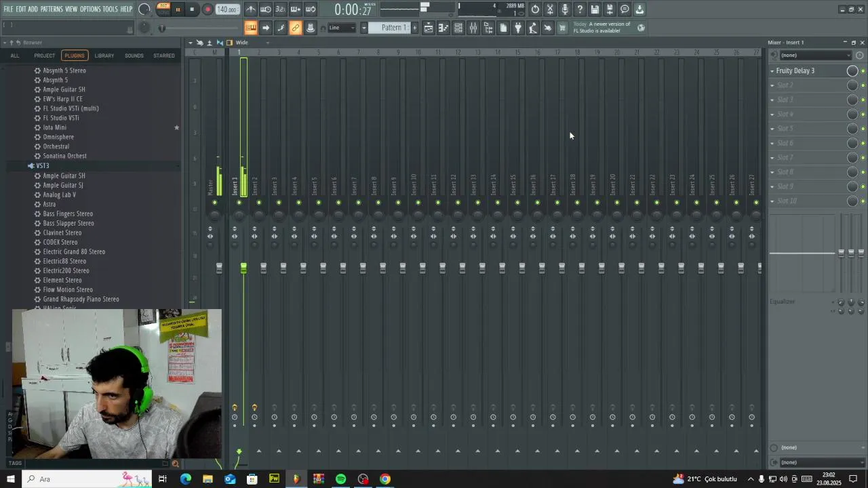
Task: Toggle the link/multilink to controllers icon
Action: pyautogui.click(x=296, y=28)
